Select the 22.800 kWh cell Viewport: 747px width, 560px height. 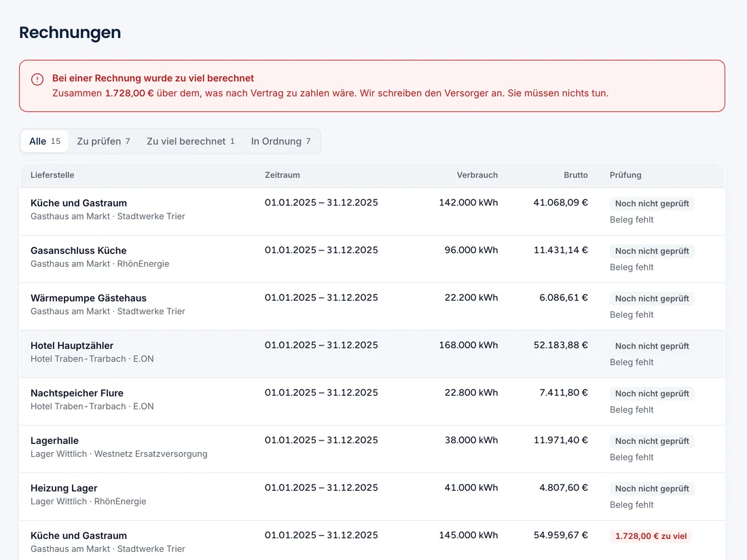pyautogui.click(x=471, y=393)
